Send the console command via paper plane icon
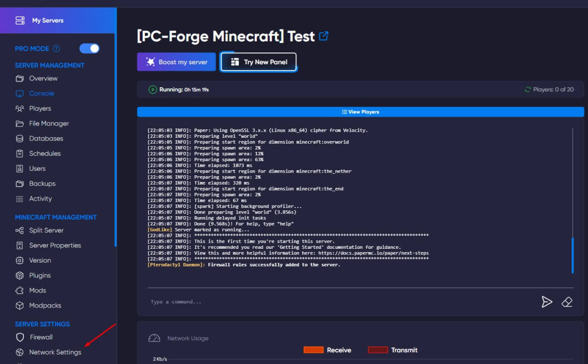This screenshot has height=364, width=588. (x=547, y=302)
